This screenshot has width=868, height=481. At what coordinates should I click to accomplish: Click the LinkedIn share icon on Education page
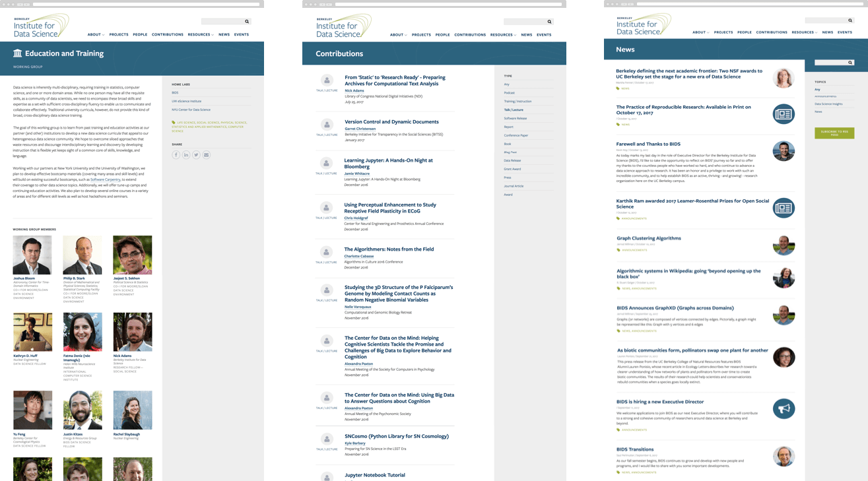pos(186,155)
